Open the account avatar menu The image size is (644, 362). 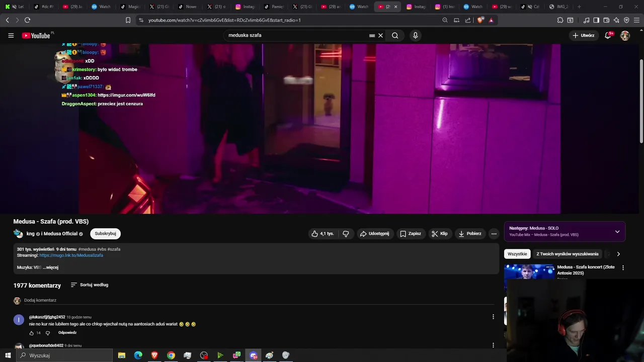point(625,35)
